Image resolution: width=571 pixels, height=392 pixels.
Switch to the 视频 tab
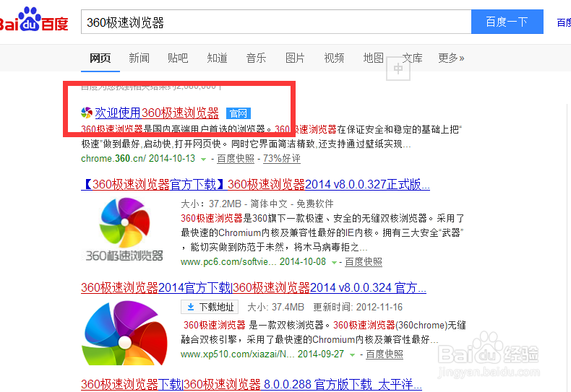click(334, 58)
